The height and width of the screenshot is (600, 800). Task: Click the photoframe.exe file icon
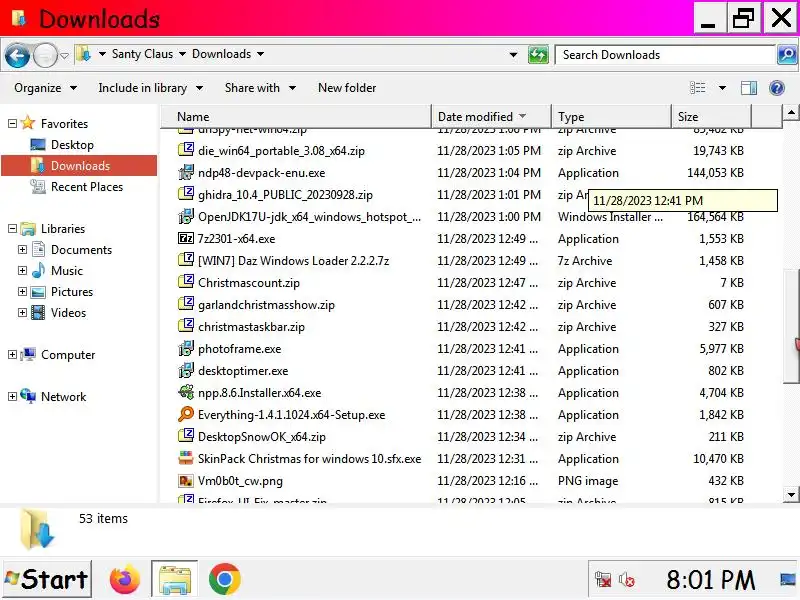coord(186,348)
